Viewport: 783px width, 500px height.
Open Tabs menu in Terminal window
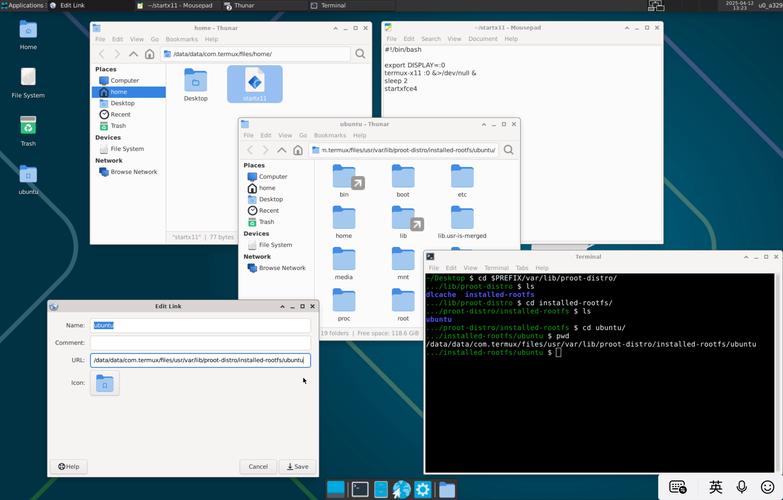tap(521, 268)
